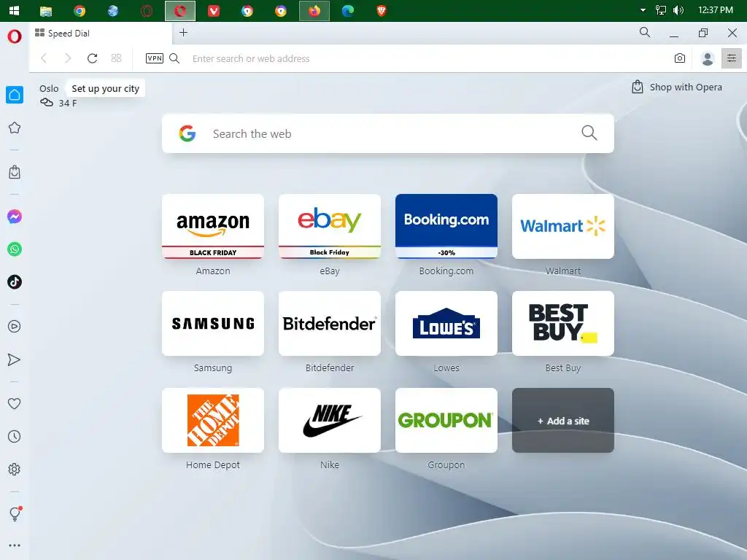Open the Best Buy speed dial tile
747x560 pixels.
coord(563,323)
